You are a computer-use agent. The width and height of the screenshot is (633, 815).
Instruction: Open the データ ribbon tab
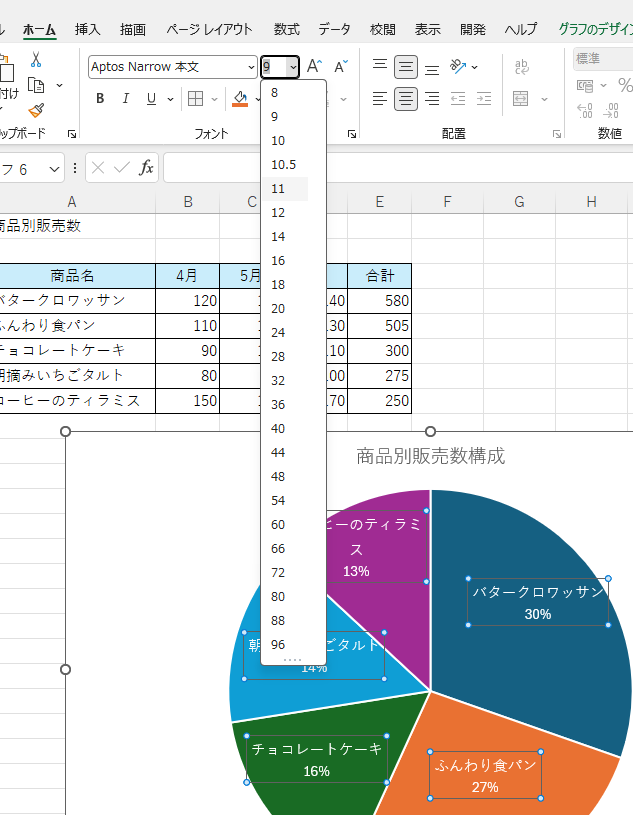tap(335, 30)
